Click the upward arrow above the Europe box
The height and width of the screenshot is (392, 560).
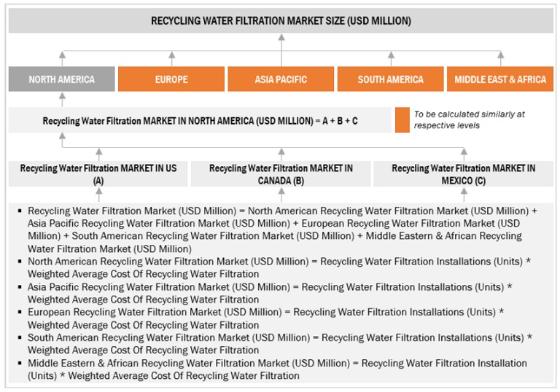coord(171,58)
